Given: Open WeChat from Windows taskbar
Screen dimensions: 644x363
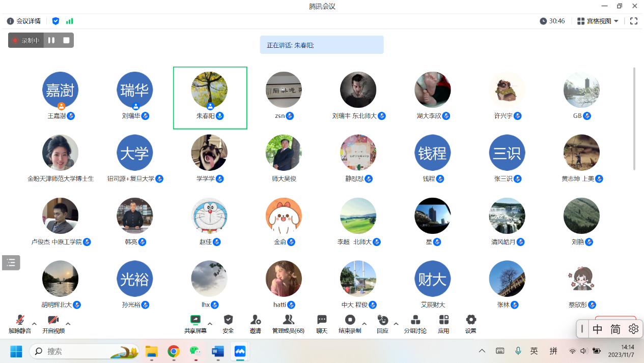Looking at the screenshot, I should 195,351.
